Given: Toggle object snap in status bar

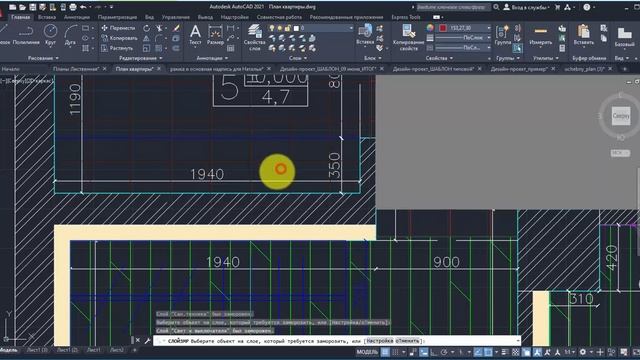Looking at the screenshot, I should 488,352.
